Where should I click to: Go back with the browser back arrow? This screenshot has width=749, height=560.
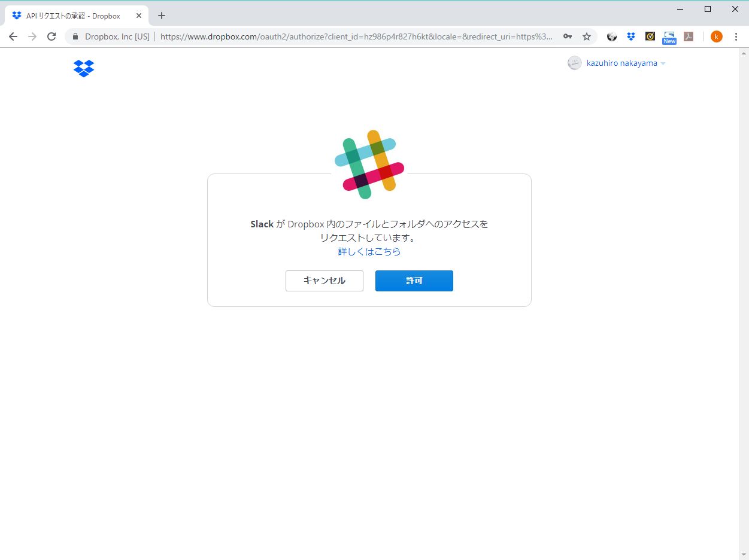[13, 36]
